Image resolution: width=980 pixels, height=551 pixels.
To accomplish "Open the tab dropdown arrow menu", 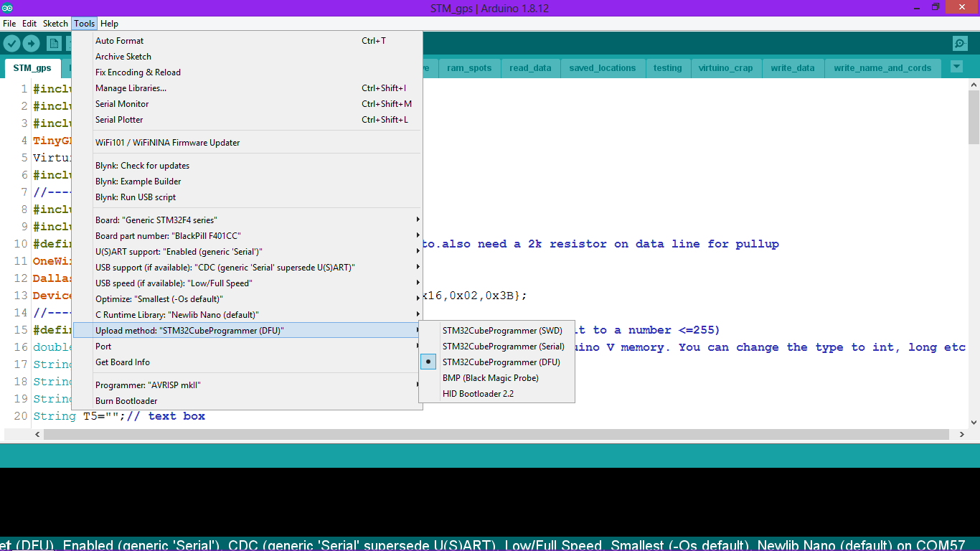I will point(956,67).
